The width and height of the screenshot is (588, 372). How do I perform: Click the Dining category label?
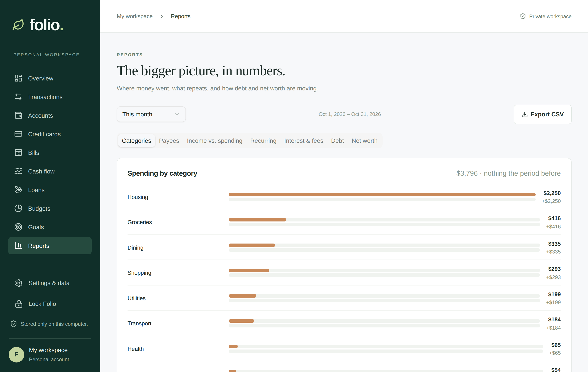coord(135,248)
